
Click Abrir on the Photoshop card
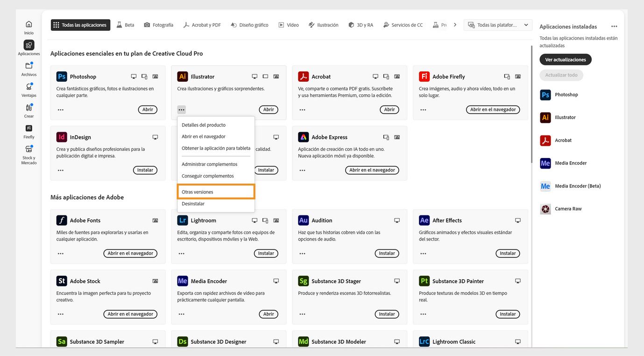pyautogui.click(x=148, y=110)
